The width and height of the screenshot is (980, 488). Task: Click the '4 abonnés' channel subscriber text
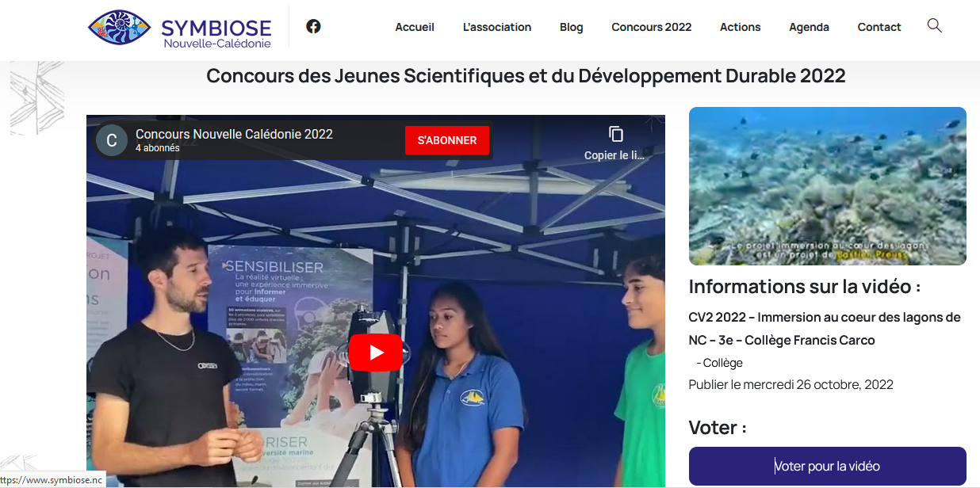pos(158,148)
